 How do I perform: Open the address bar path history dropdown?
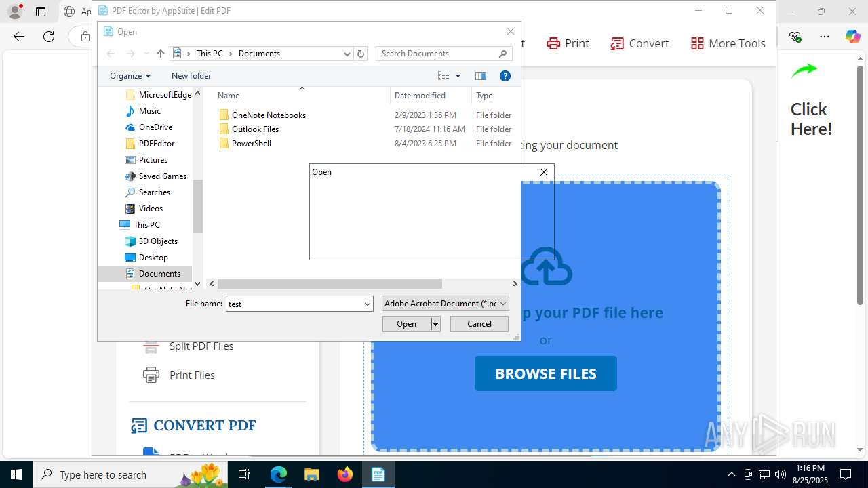(x=347, y=54)
